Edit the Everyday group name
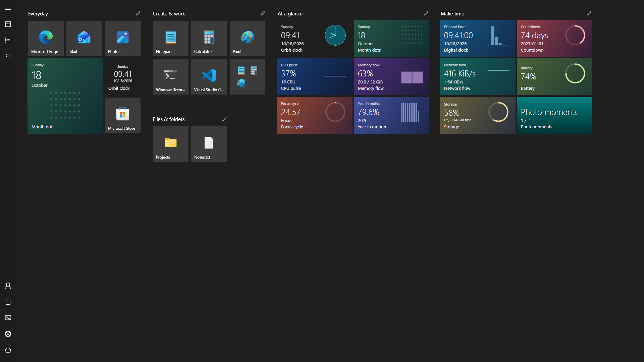The image size is (644, 362). [x=138, y=13]
